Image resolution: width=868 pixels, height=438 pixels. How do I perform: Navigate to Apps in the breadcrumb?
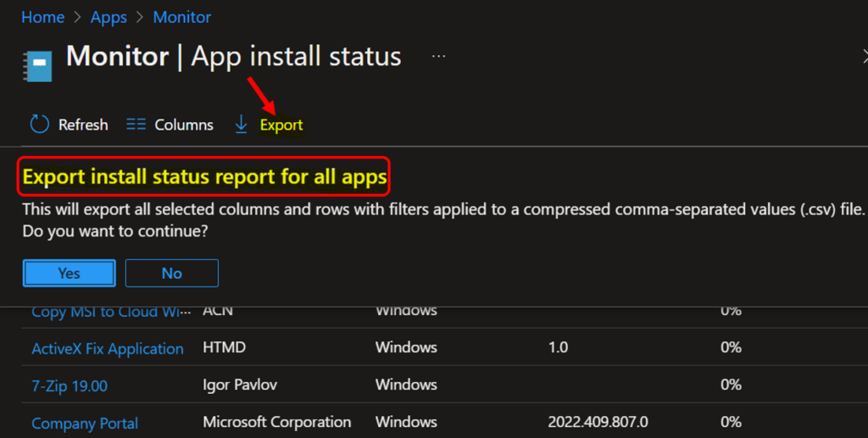coord(108,17)
